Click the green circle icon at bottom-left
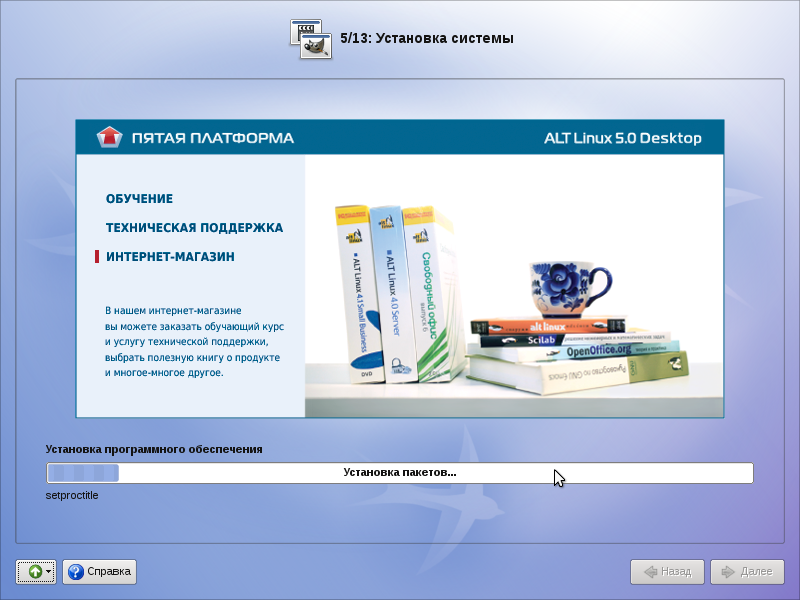Image resolution: width=800 pixels, height=600 pixels. click(34, 572)
